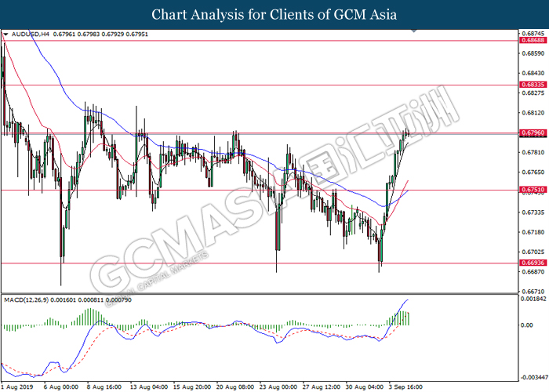
Task: Click the 0.66870 price scale value
Action: [533, 272]
